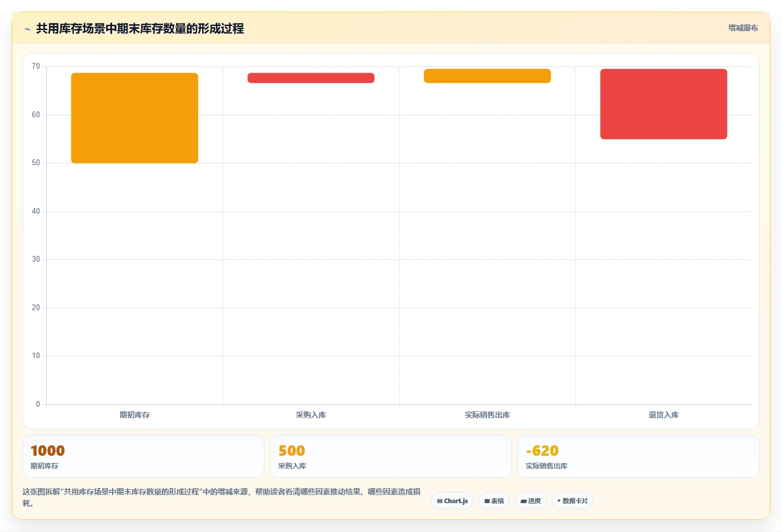The height and width of the screenshot is (532, 782).
Task: Click the lightning icon beside the chart title
Action: [x=27, y=29]
